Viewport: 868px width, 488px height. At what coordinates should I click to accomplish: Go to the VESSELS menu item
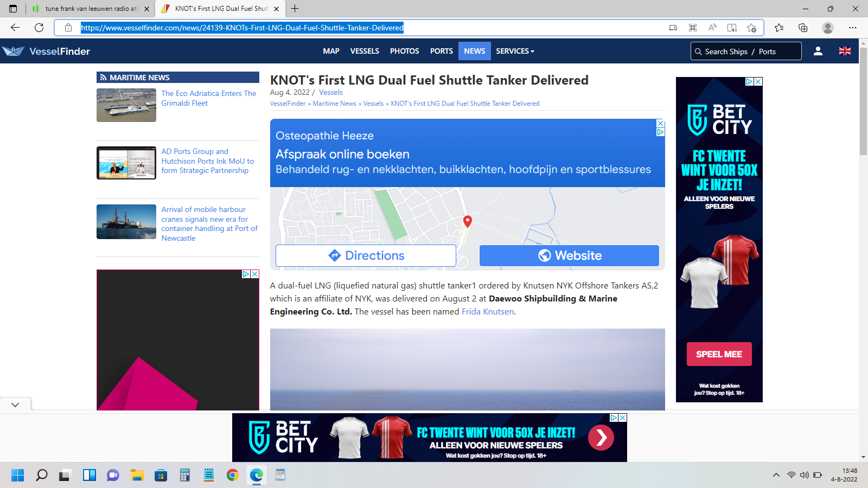(365, 51)
